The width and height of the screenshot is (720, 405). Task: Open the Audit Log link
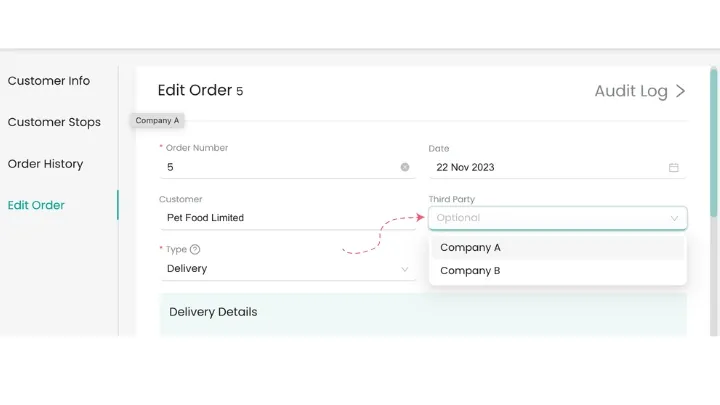(631, 91)
